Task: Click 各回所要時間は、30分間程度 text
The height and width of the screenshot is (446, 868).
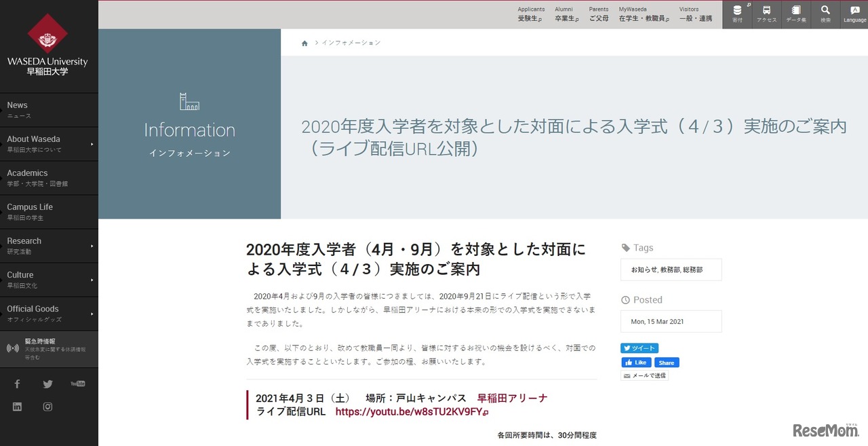Action: pos(547,435)
